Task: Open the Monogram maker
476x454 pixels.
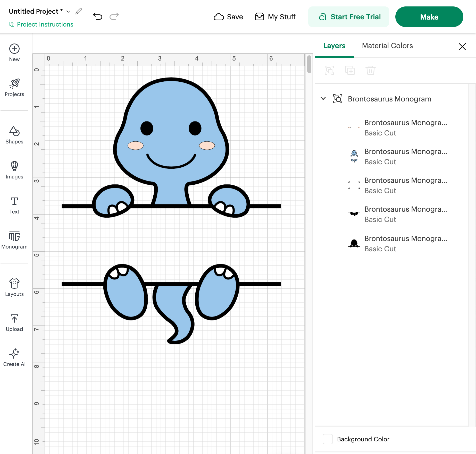Action: pos(14,240)
